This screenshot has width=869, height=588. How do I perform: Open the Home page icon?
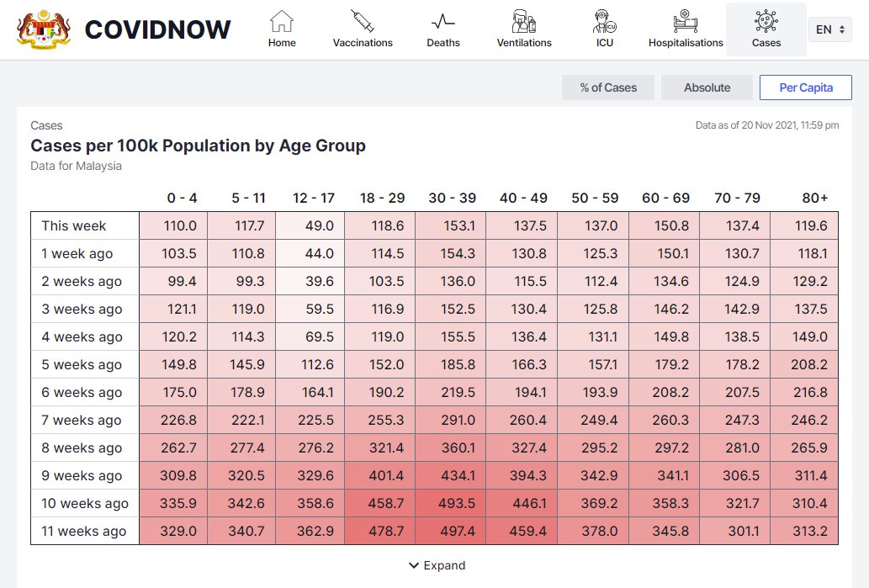[282, 21]
